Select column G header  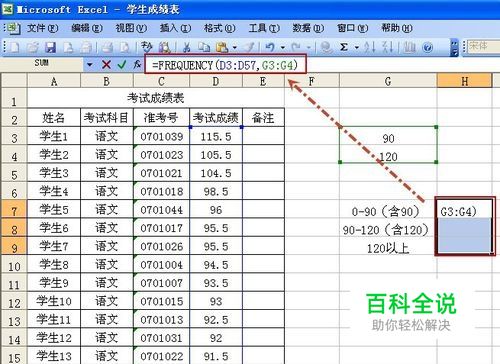[388, 81]
